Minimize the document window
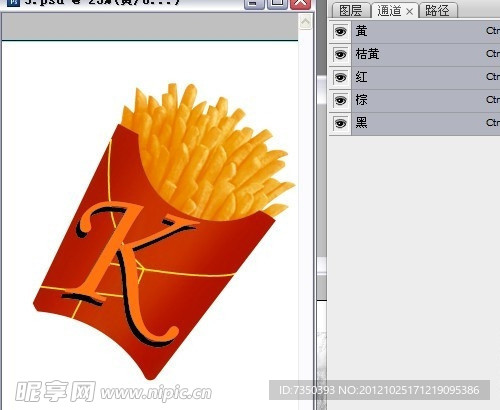This screenshot has height=410, width=500. (254, 3)
